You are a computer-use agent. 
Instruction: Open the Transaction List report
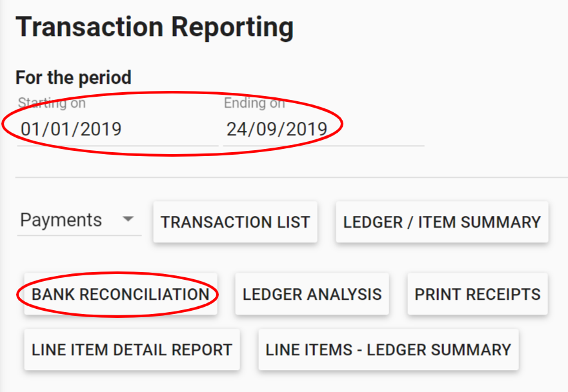point(235,222)
